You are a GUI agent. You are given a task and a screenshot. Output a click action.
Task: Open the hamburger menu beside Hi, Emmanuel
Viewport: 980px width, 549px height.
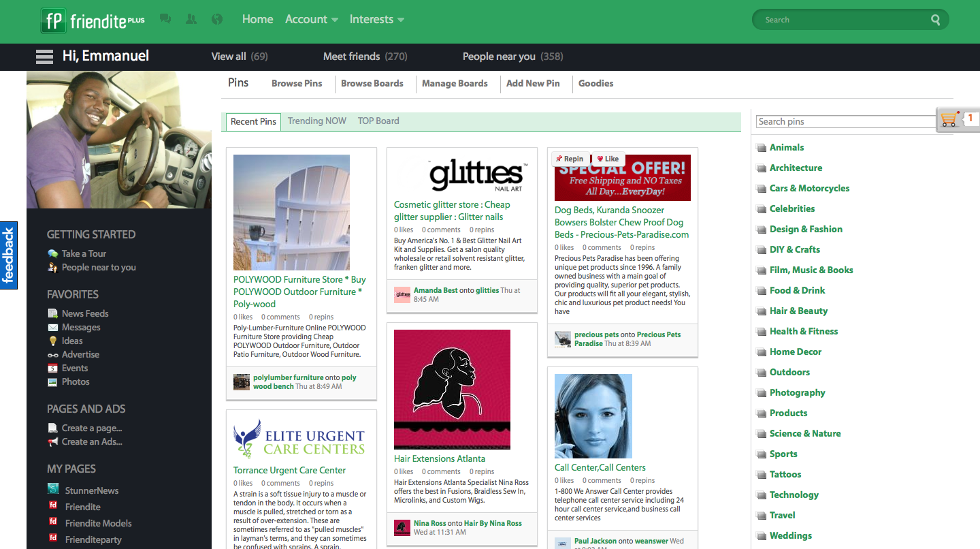point(44,57)
